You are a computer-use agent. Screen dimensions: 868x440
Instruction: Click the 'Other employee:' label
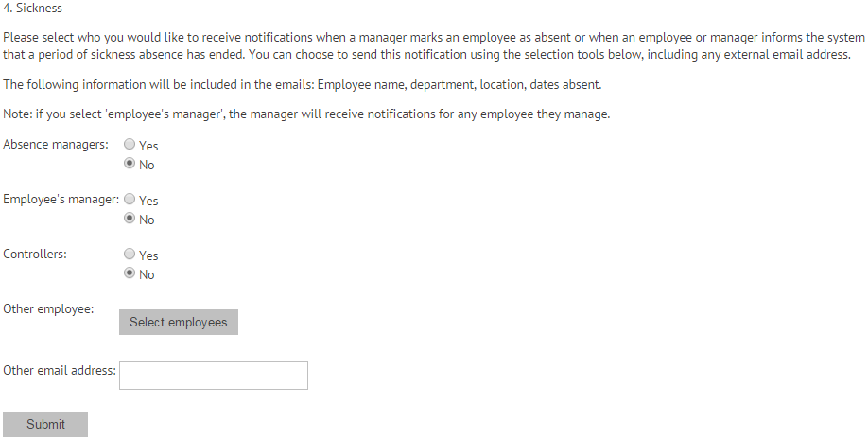tap(49, 309)
